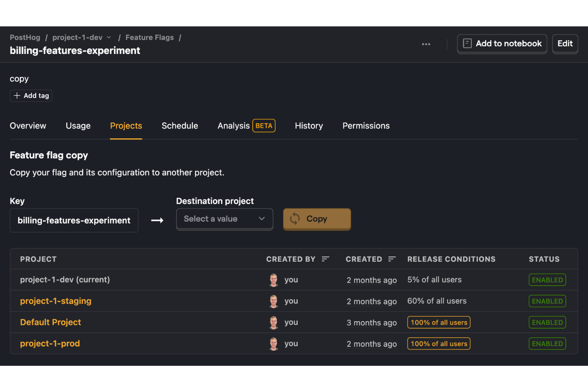Switch to the History tab
588x392 pixels.
click(309, 126)
